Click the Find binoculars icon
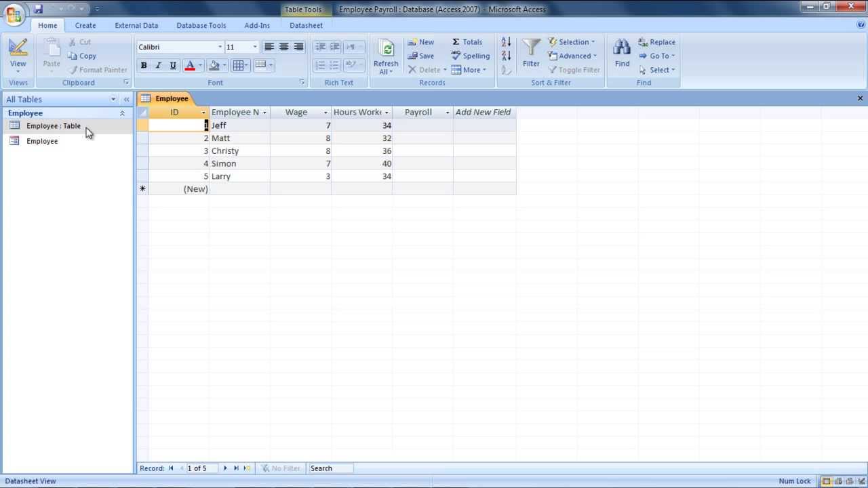 (x=622, y=49)
